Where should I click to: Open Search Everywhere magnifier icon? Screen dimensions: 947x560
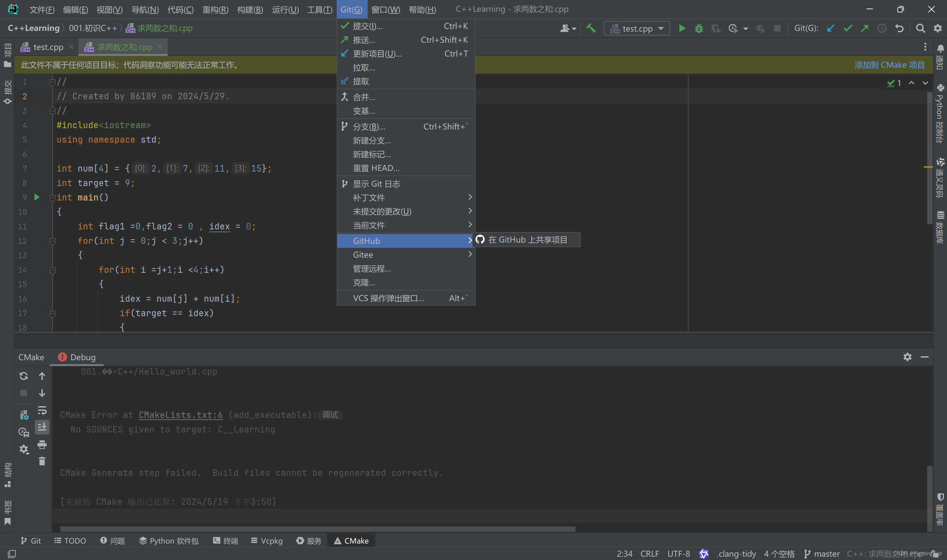tap(920, 28)
